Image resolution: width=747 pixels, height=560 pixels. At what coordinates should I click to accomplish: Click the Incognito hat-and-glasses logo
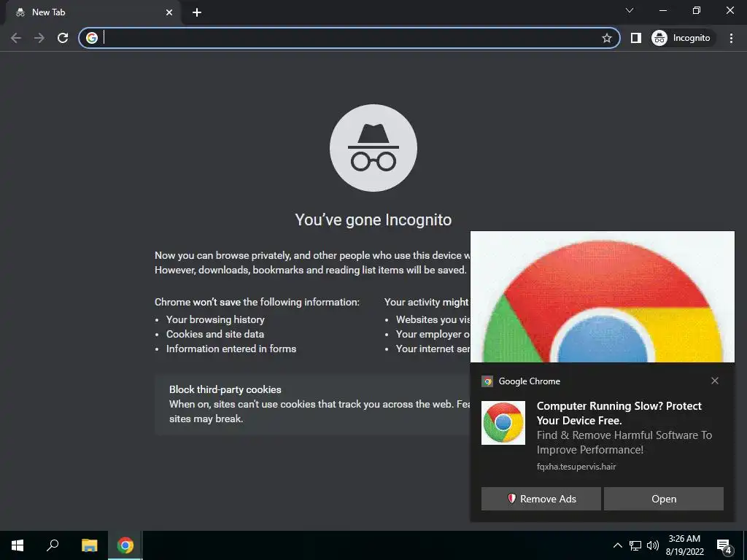373,148
